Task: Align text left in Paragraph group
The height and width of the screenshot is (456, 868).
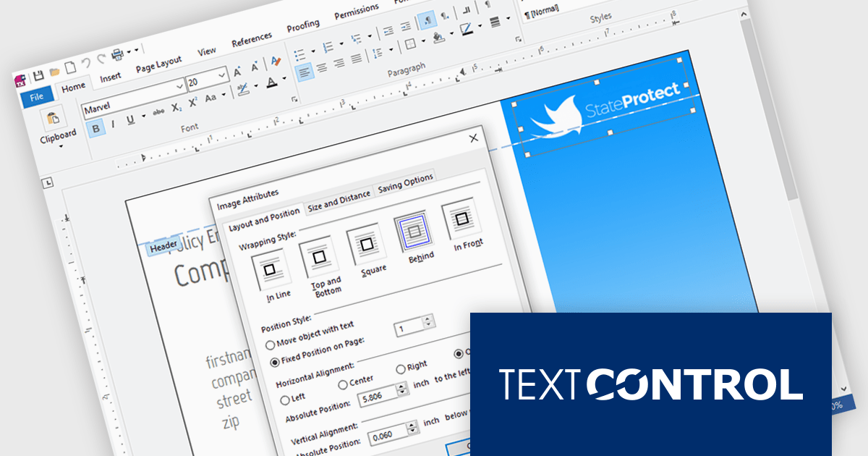Action: (x=305, y=72)
